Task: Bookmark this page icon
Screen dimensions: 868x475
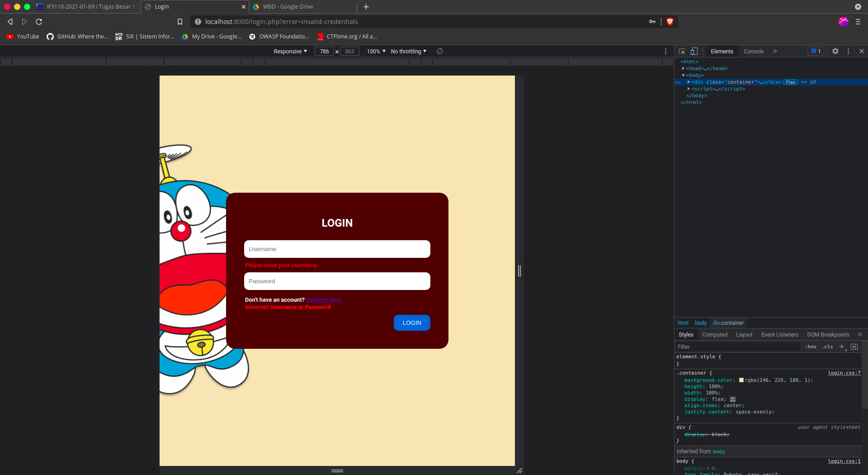Action: pyautogui.click(x=180, y=22)
